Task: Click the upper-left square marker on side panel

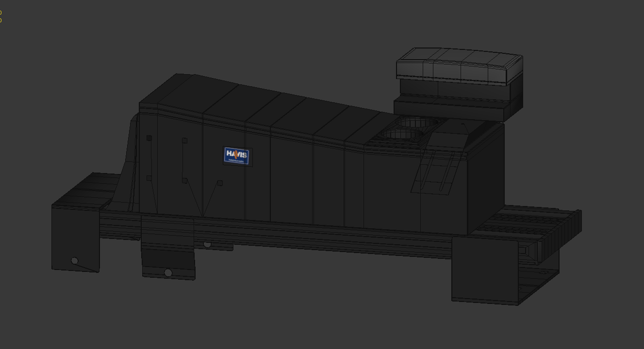Action: click(x=149, y=138)
